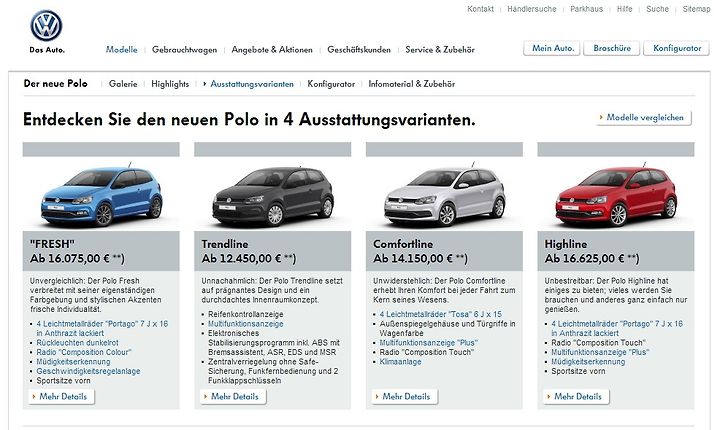Open the Gebrauchtwagen menu

click(x=185, y=50)
